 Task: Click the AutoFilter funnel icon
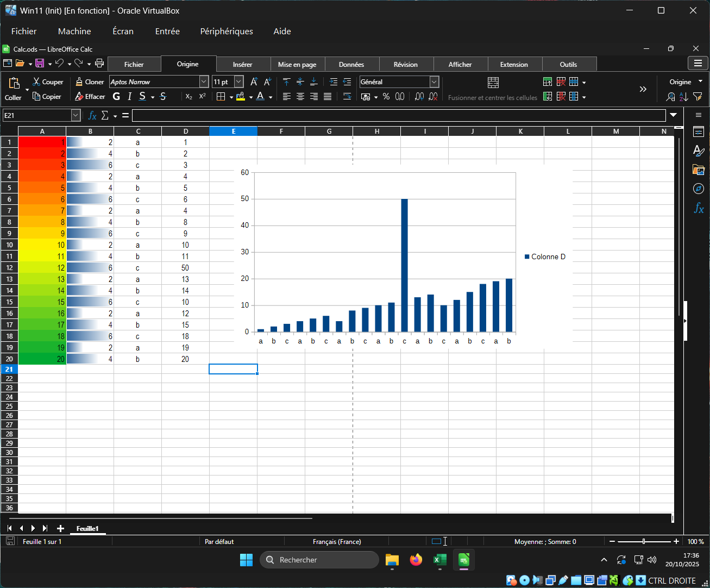tap(698, 97)
